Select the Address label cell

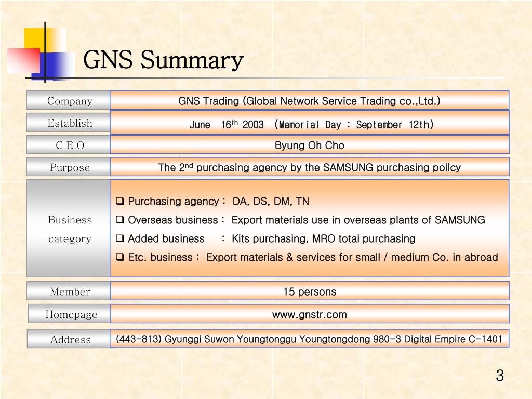pyautogui.click(x=69, y=339)
